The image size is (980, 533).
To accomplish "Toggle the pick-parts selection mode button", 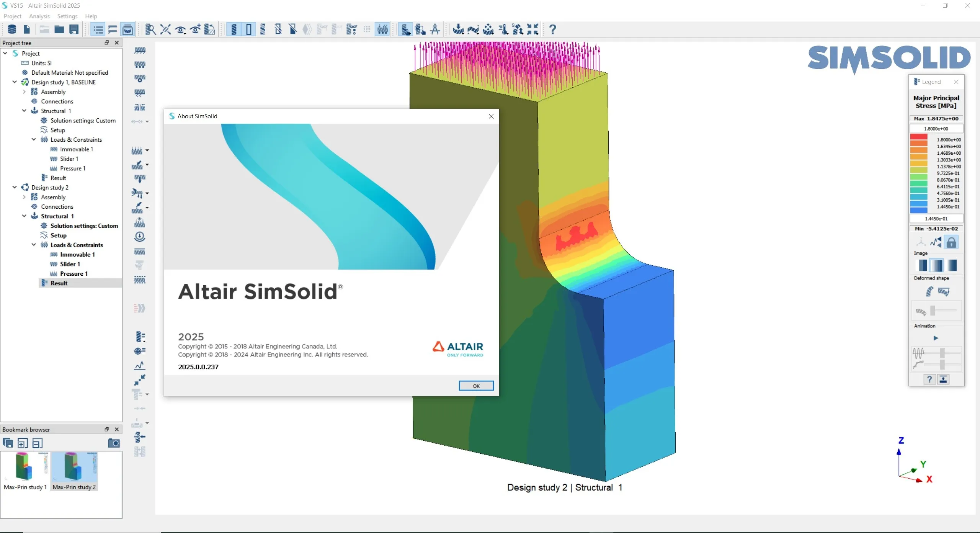I will click(405, 29).
